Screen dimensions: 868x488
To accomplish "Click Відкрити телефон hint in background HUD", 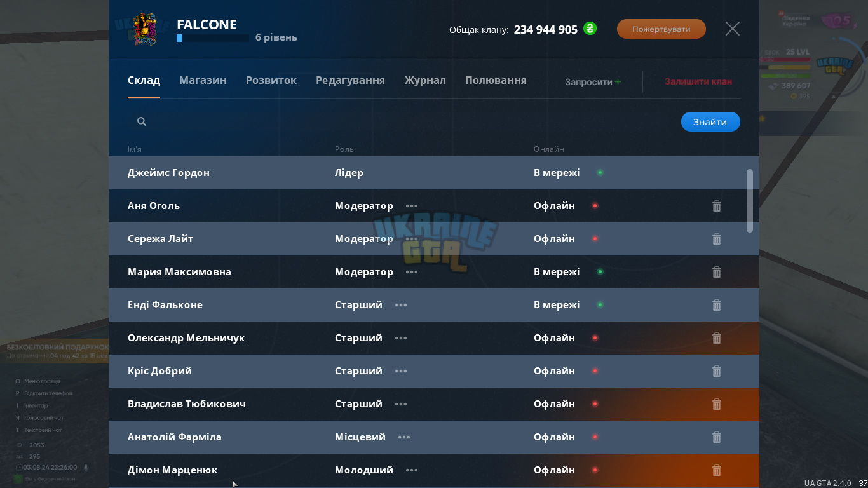I will point(48,393).
